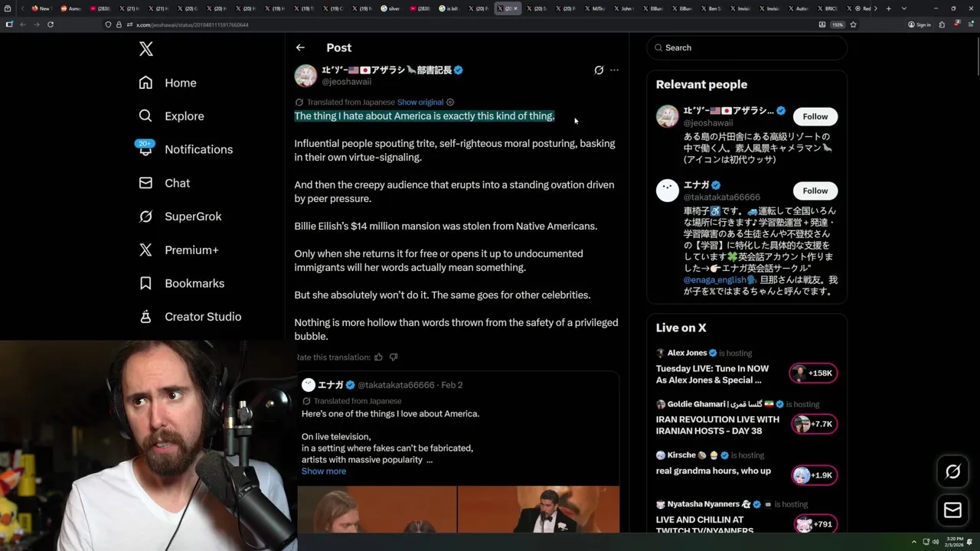Expand hidden system tray icons chevron

pyautogui.click(x=915, y=542)
